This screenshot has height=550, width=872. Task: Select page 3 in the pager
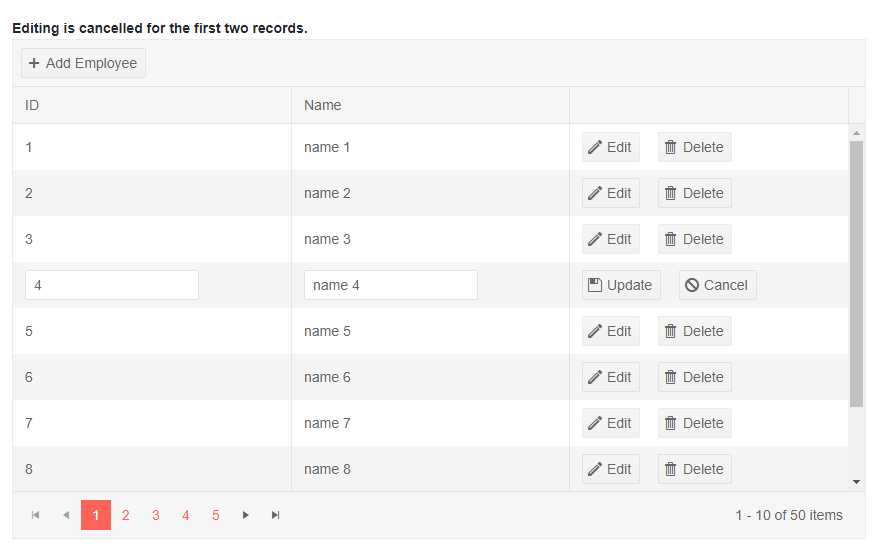[156, 515]
